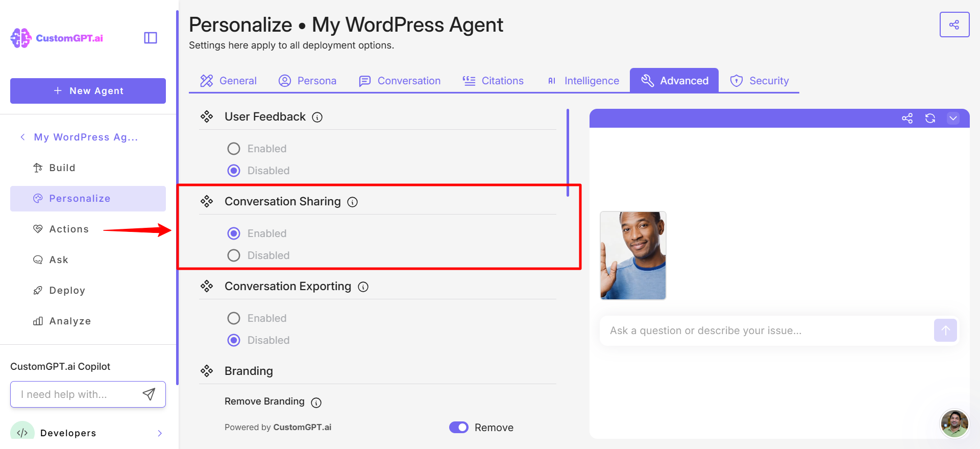The image size is (980, 449).
Task: Send chat question with arrow button
Action: pos(945,330)
